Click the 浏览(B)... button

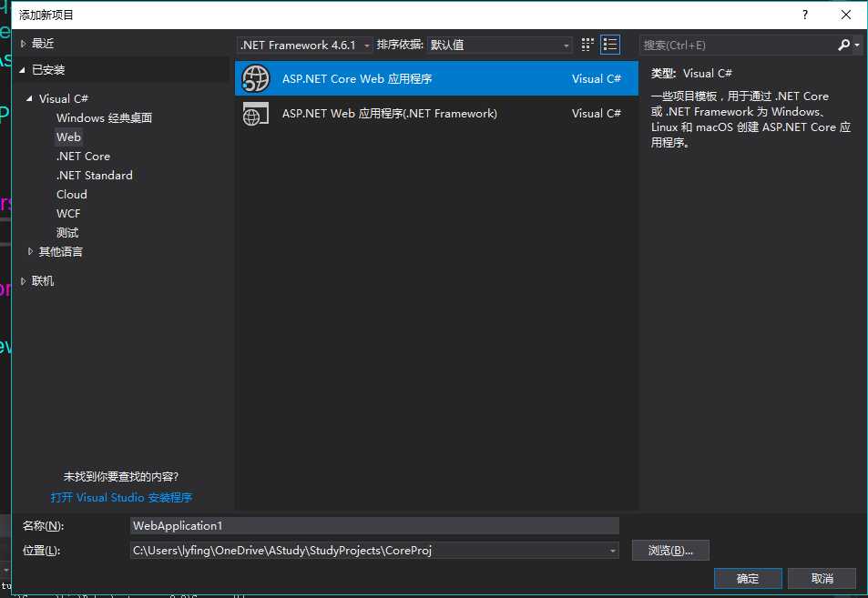(670, 551)
